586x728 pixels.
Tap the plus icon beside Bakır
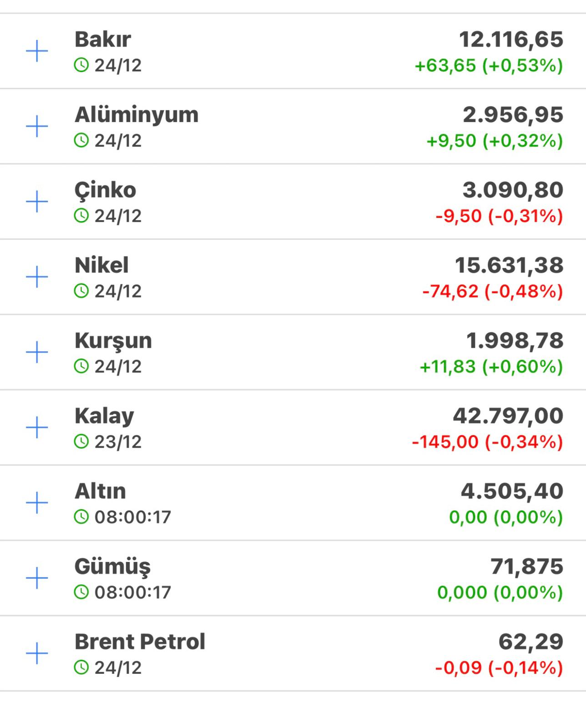(37, 51)
